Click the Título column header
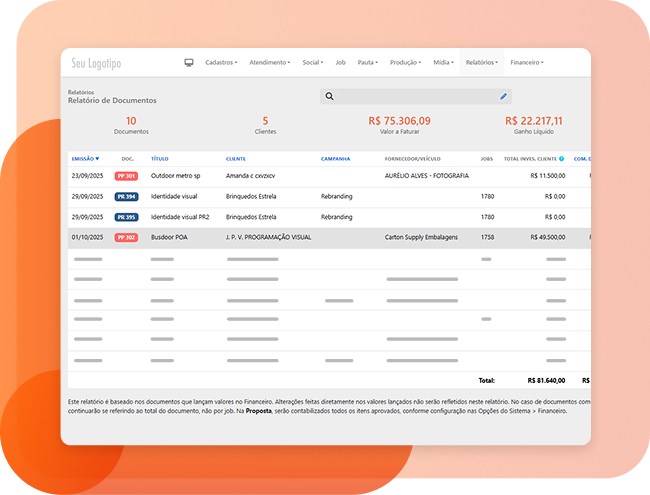 tap(160, 159)
